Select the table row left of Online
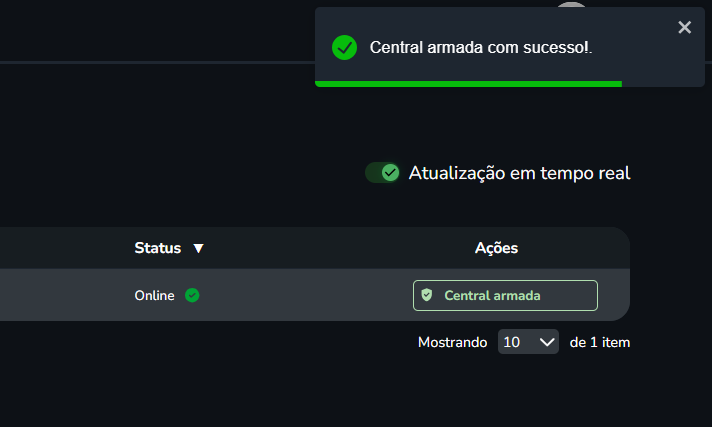The image size is (712, 427). click(60, 295)
